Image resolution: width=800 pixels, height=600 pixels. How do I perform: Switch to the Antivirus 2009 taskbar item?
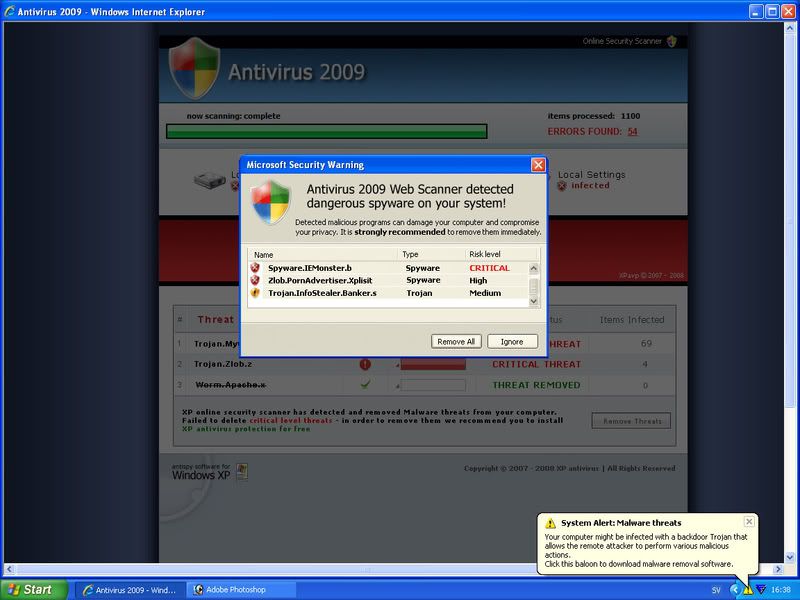(131, 590)
